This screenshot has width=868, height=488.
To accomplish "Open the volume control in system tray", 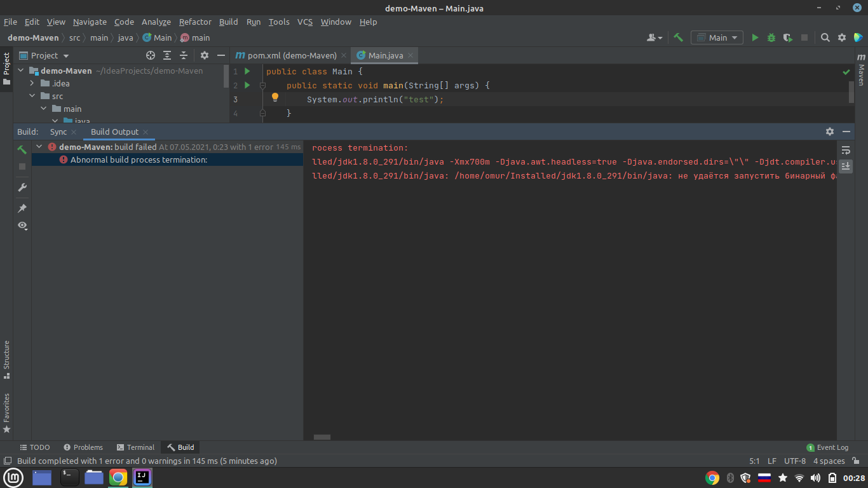I will pyautogui.click(x=816, y=478).
